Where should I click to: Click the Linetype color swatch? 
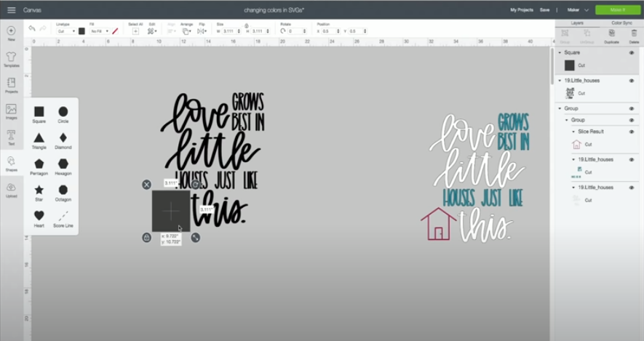[82, 31]
